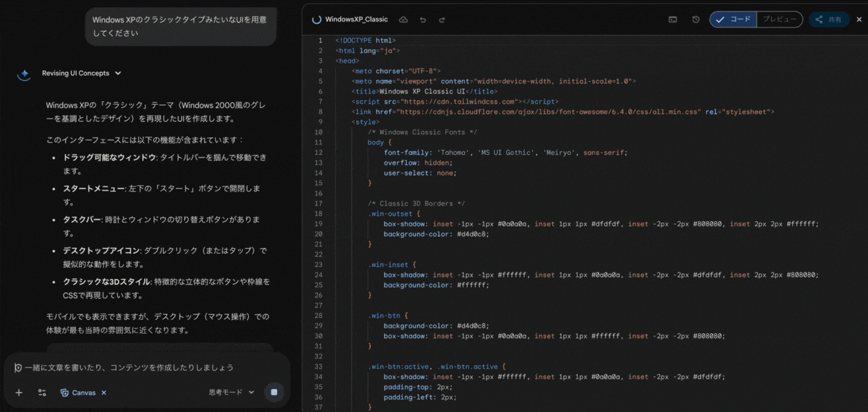
Task: Click the 共有 share button
Action: tap(829, 19)
